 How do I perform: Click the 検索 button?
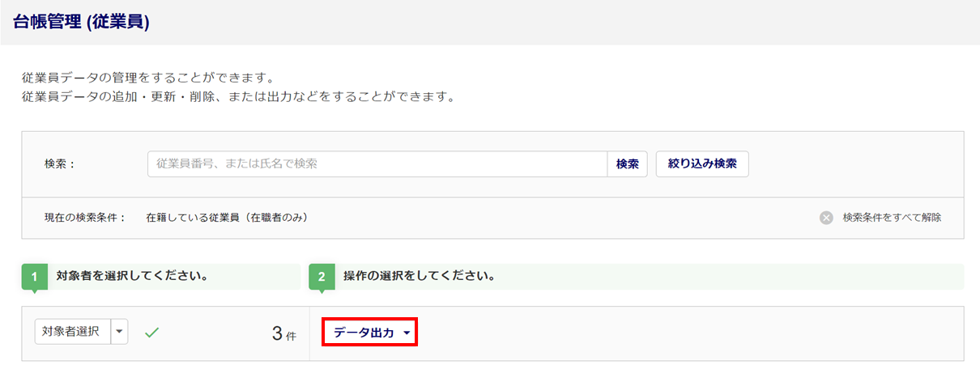[628, 163]
